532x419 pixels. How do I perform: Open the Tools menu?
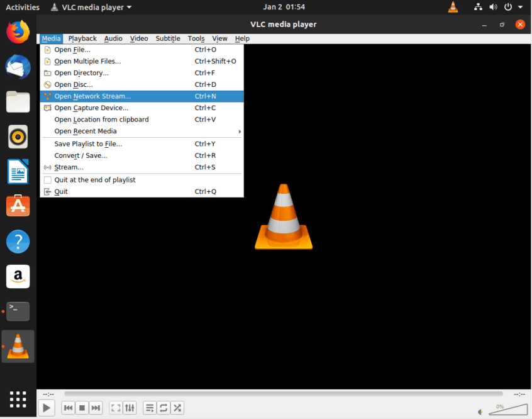(x=196, y=38)
